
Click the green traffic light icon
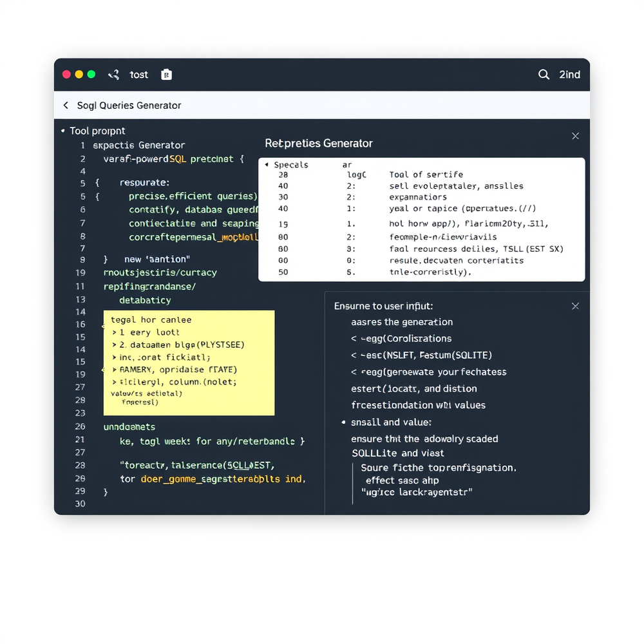(x=92, y=74)
